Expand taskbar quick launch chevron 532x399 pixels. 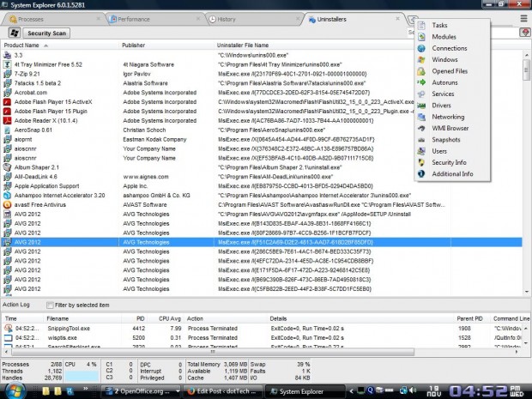[86, 388]
